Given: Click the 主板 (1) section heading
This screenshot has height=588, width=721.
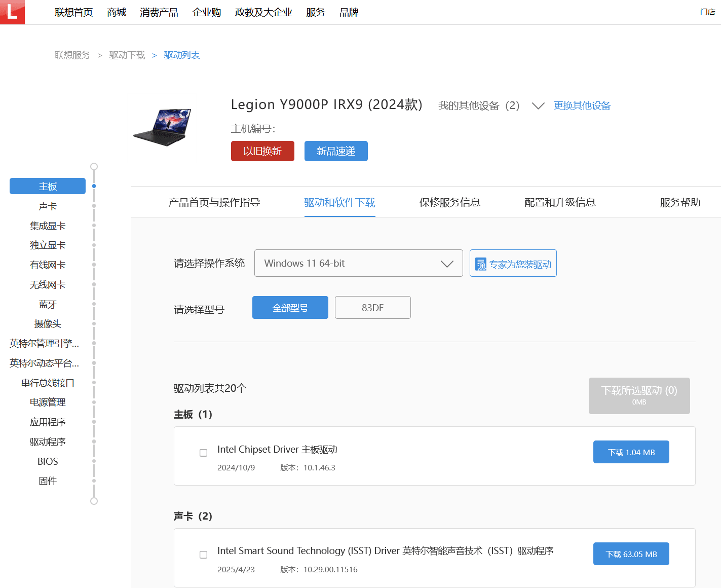Looking at the screenshot, I should 193,415.
